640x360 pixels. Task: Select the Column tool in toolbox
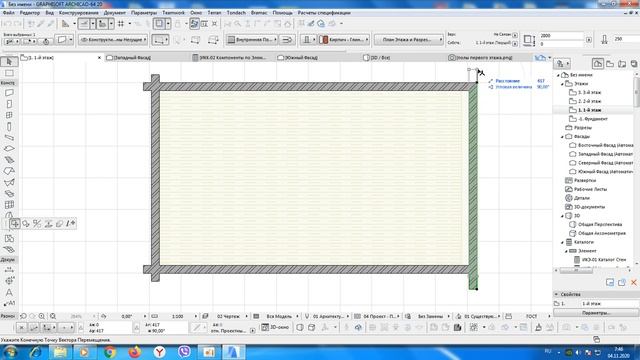point(9,127)
